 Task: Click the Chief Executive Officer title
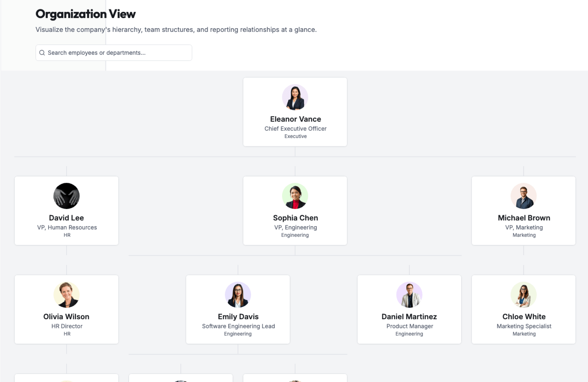[295, 129]
